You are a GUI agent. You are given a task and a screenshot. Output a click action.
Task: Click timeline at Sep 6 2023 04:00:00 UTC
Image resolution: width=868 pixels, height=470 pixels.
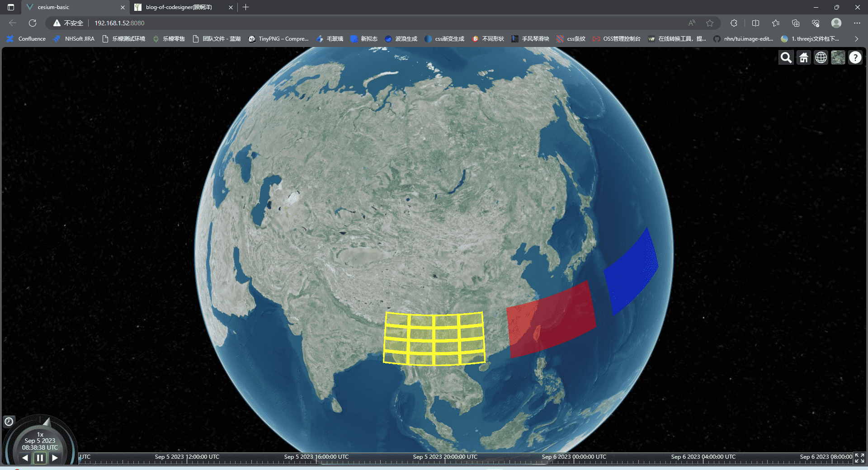point(703,458)
